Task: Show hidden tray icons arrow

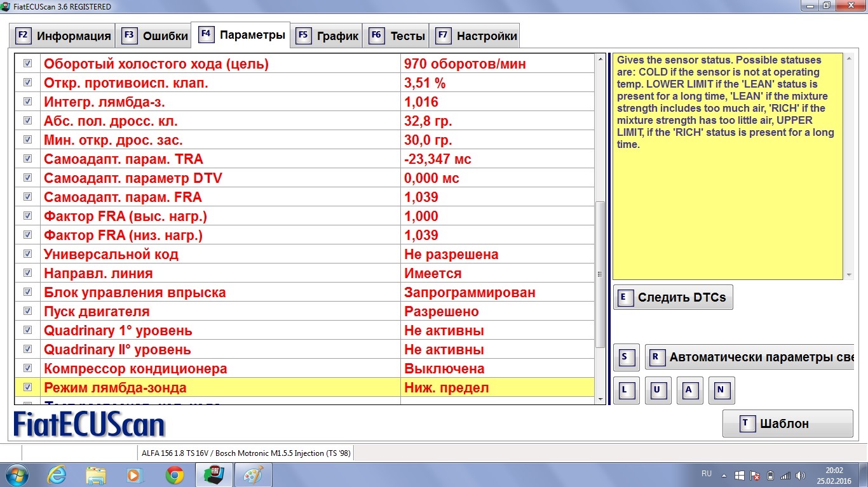Action: (x=725, y=474)
